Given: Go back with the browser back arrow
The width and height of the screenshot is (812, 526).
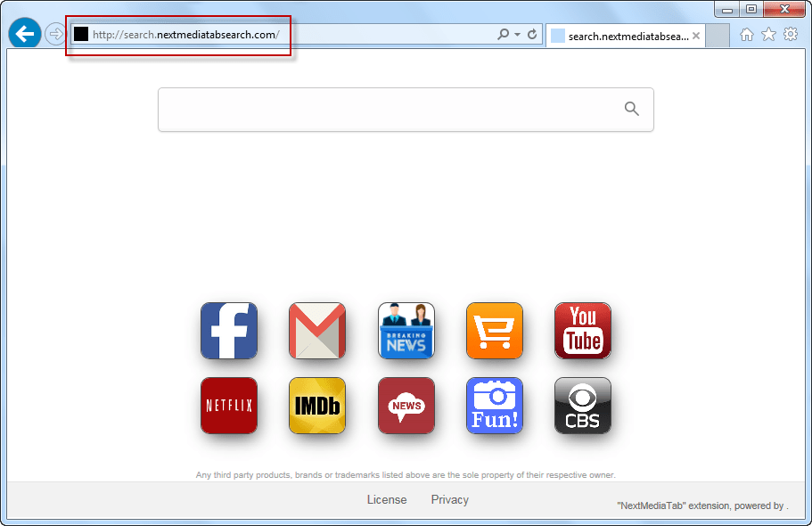Looking at the screenshot, I should coord(24,34).
